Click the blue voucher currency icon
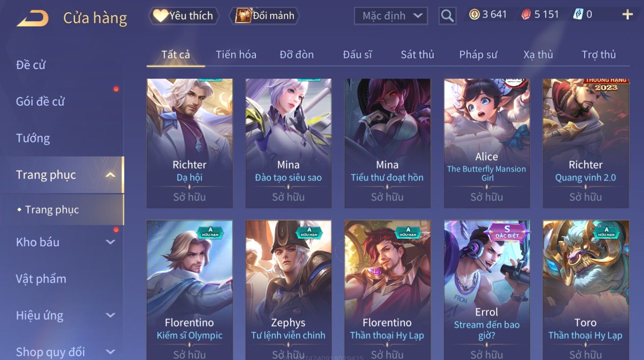Image resolution: width=644 pixels, height=360 pixels. pos(578,15)
